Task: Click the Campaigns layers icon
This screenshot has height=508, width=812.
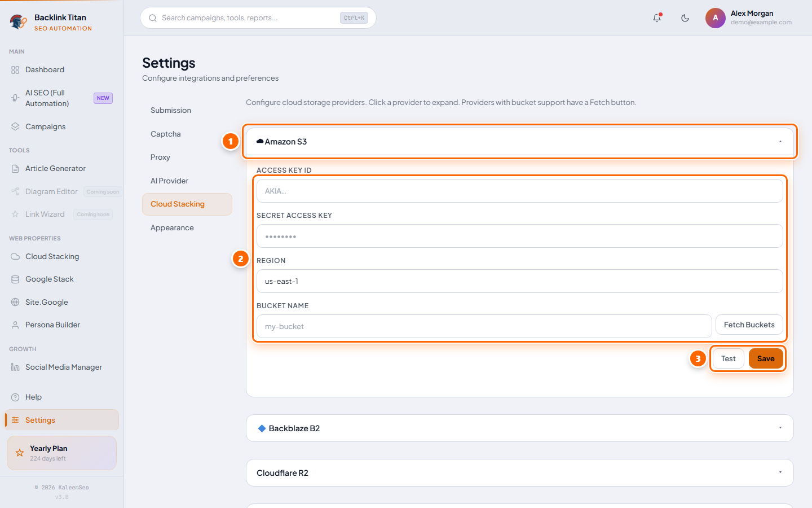Action: coord(15,126)
